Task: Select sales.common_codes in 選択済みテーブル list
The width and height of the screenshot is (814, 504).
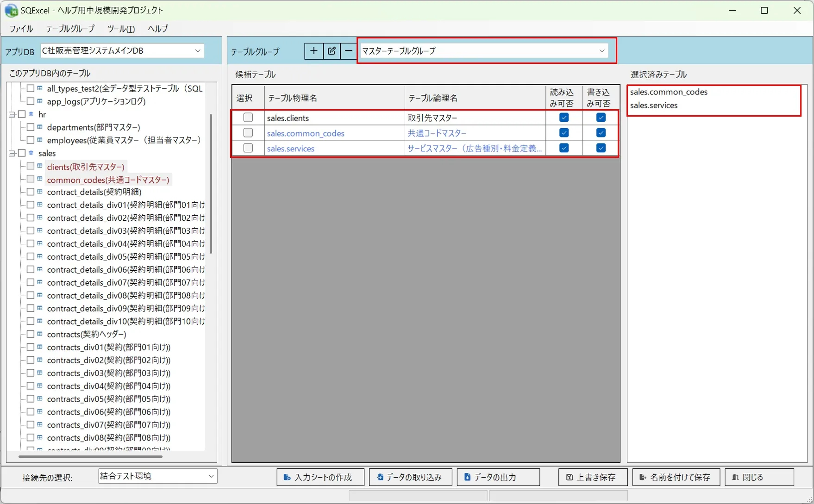Action: [x=669, y=92]
